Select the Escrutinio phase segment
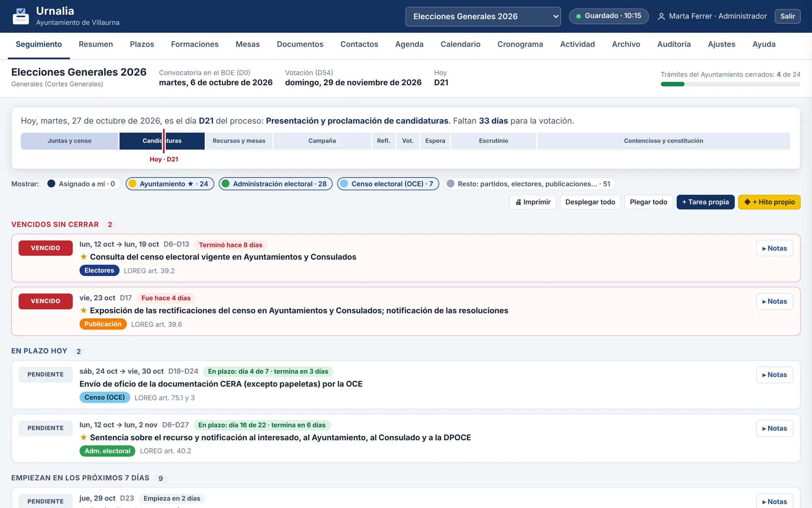Image resolution: width=812 pixels, height=508 pixels. (x=493, y=141)
